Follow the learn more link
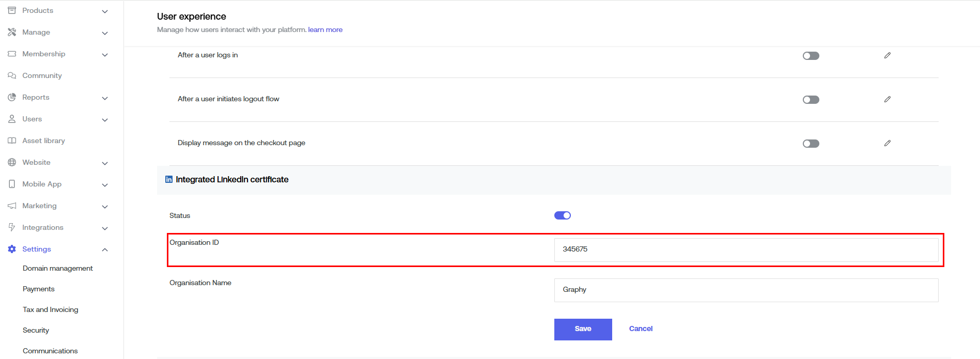Viewport: 980px width, 359px height. pos(325,29)
